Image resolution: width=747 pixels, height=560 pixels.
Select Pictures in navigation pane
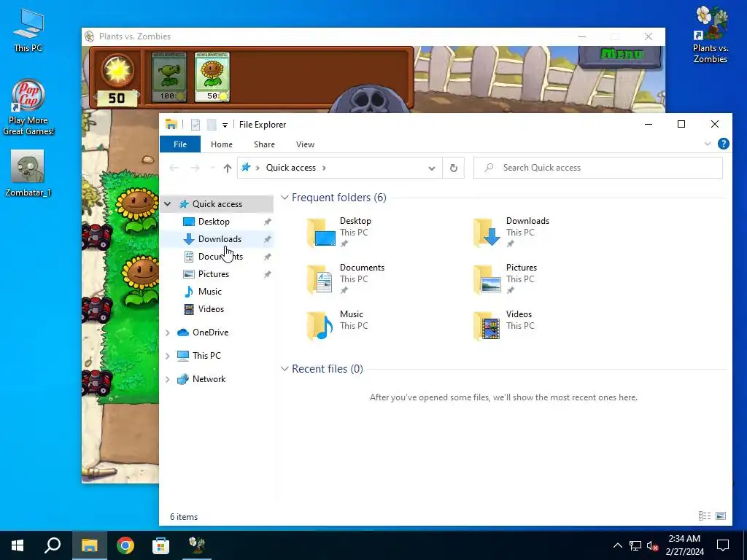tap(214, 274)
